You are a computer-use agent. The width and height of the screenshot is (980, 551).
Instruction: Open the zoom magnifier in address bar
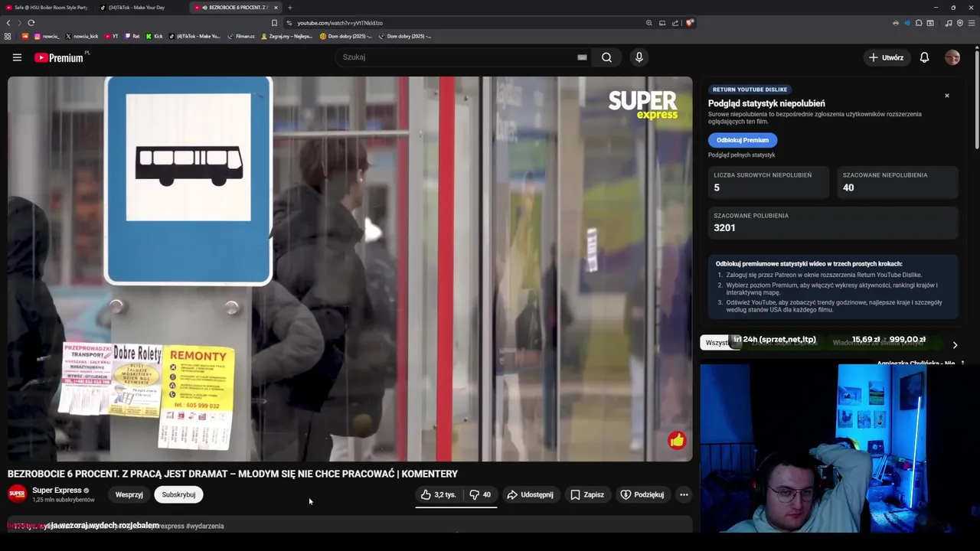click(649, 23)
